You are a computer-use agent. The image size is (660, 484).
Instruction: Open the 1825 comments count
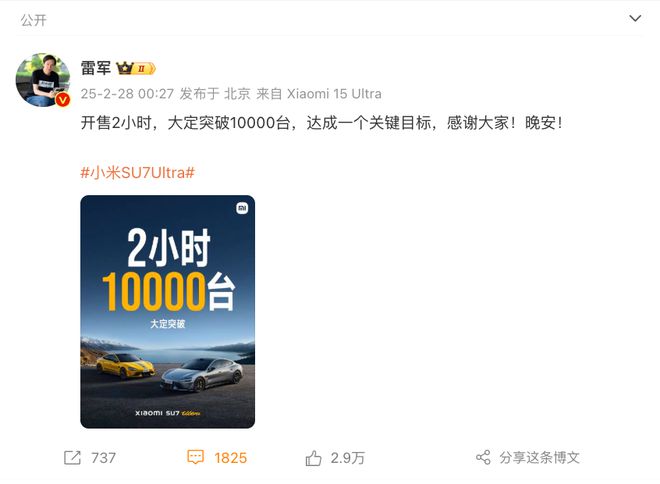(x=230, y=458)
